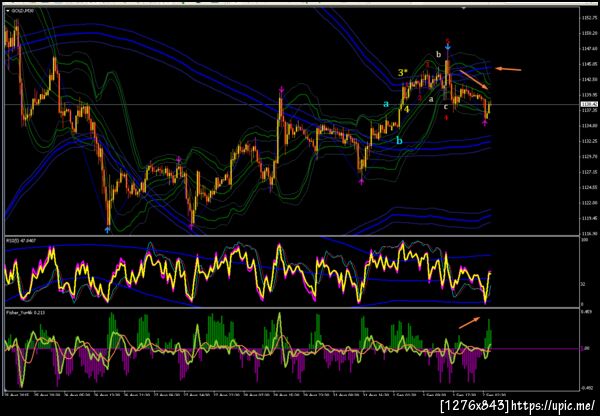The height and width of the screenshot is (416, 600).
Task: Click the GOLD,M30 chart symbol label
Action: click(x=22, y=11)
